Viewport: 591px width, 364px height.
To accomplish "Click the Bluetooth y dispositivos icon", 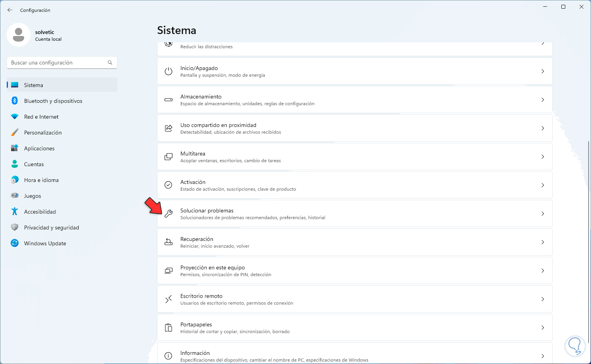I will (15, 101).
